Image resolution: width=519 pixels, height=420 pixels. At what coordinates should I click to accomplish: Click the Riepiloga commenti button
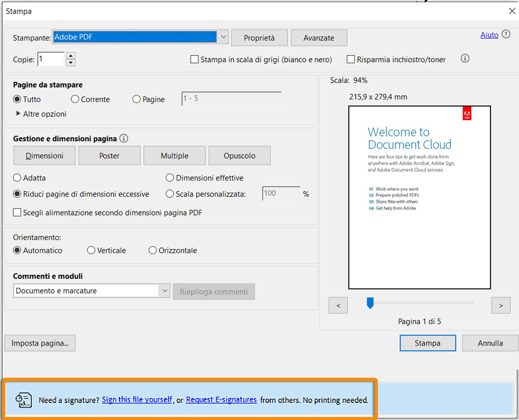click(x=214, y=291)
